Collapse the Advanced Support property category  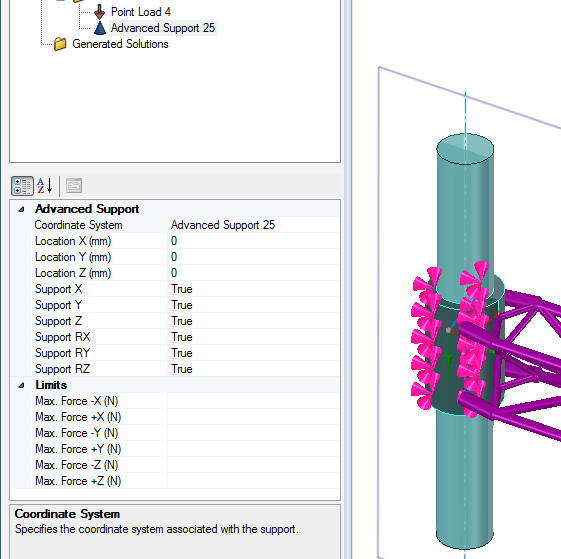[21, 209]
